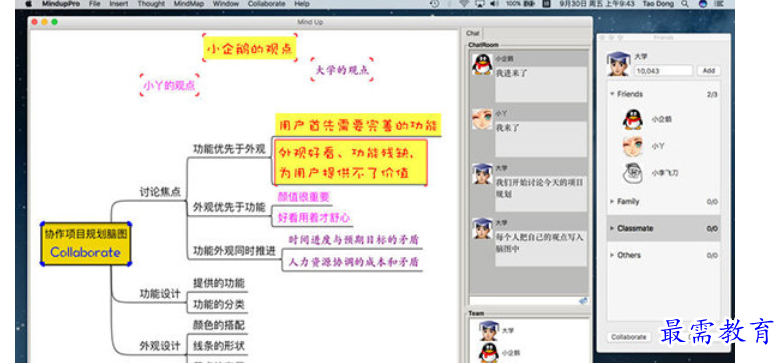This screenshot has width=782, height=363.
Task: Select the 小丫的观点 floating topic
Action: pyautogui.click(x=170, y=85)
